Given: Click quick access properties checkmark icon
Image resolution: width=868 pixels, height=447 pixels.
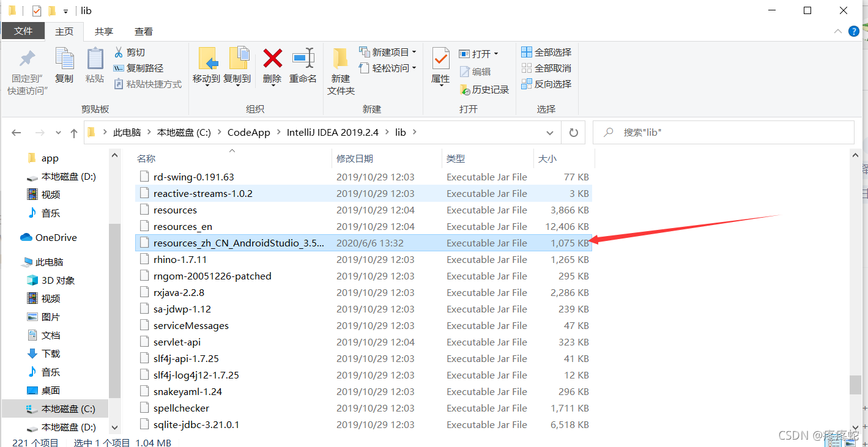Looking at the screenshot, I should 37,11.
